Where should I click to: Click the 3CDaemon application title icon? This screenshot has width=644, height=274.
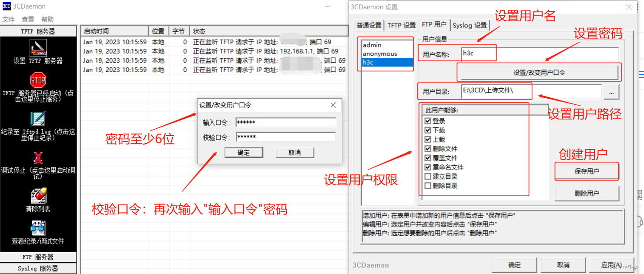tap(7, 7)
